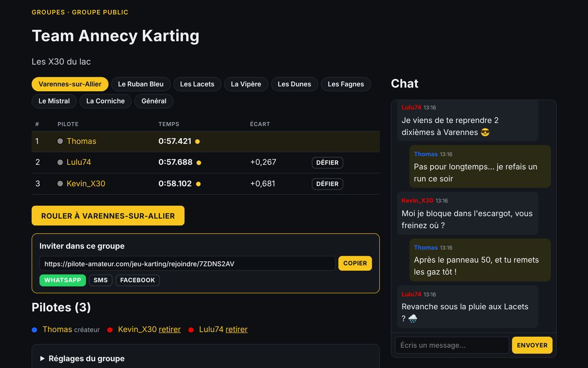
Task: Select the Varennes-sur-Allier circuit tab
Action: coord(70,84)
